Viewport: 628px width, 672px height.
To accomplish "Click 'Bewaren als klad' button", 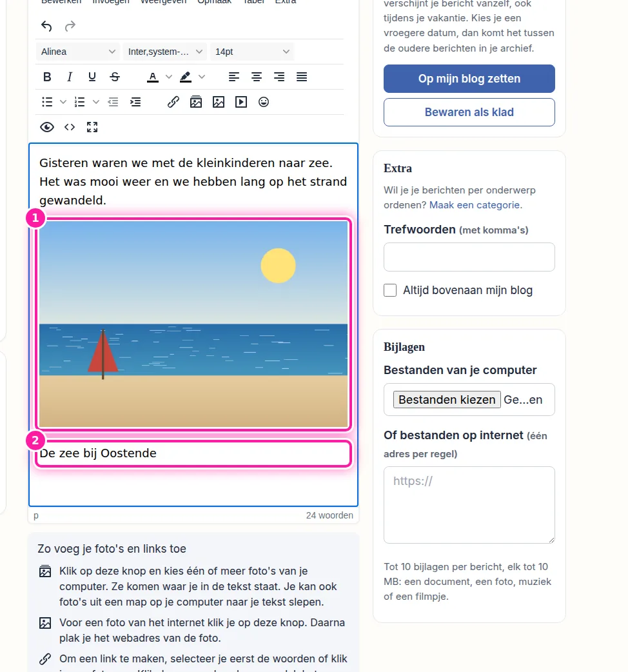I will [469, 112].
